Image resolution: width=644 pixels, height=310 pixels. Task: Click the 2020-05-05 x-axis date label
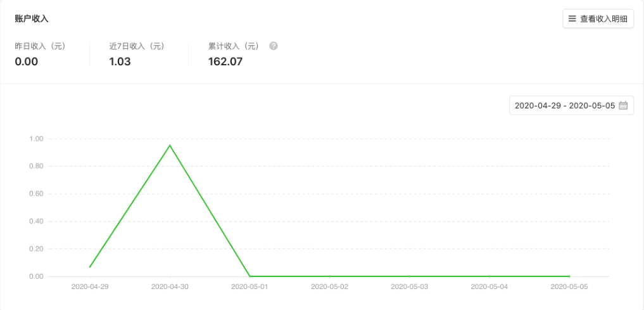click(569, 287)
